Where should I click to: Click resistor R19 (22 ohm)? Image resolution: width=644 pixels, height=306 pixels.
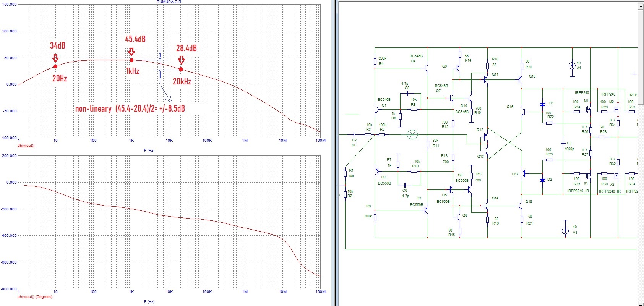487,219
